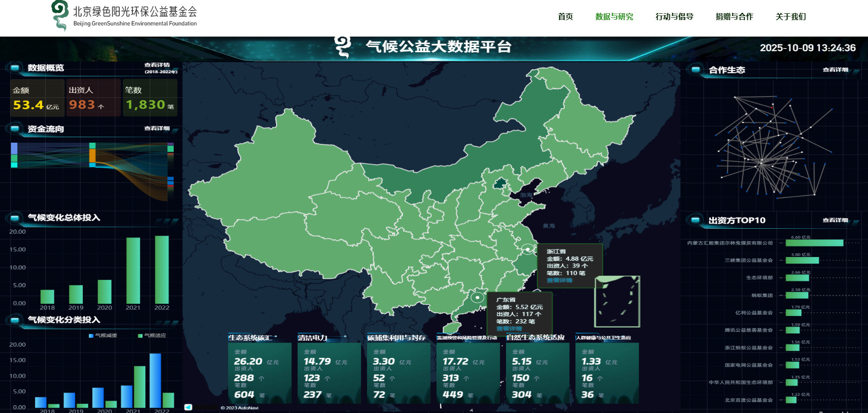Toggle the 气候适应 legend series

click(x=152, y=336)
